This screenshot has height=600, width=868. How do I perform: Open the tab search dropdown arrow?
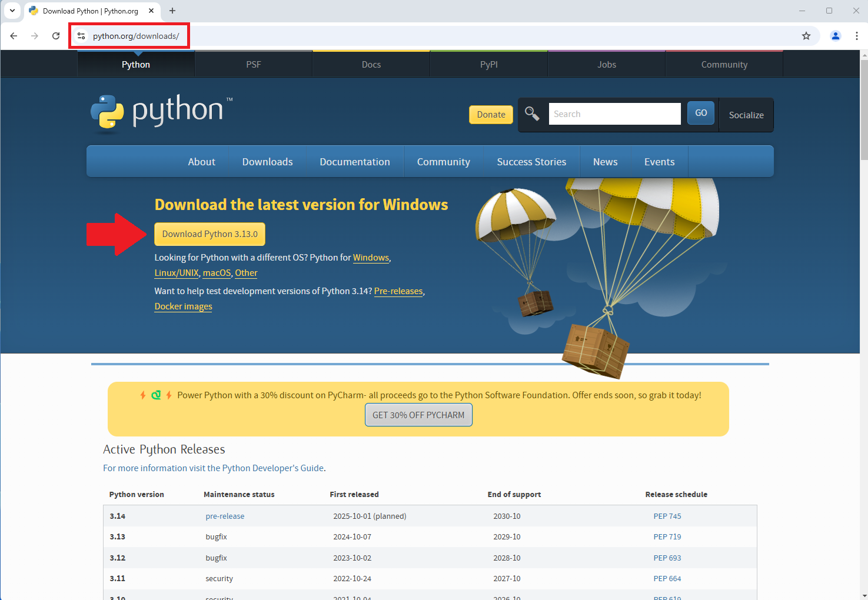pos(12,11)
